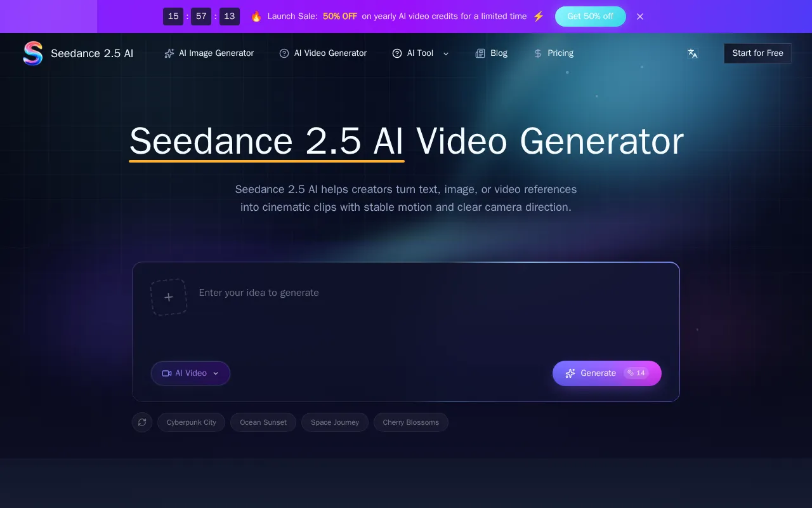Click Seedance 2.5 AI brand name
The image size is (812, 508).
pyautogui.click(x=92, y=53)
